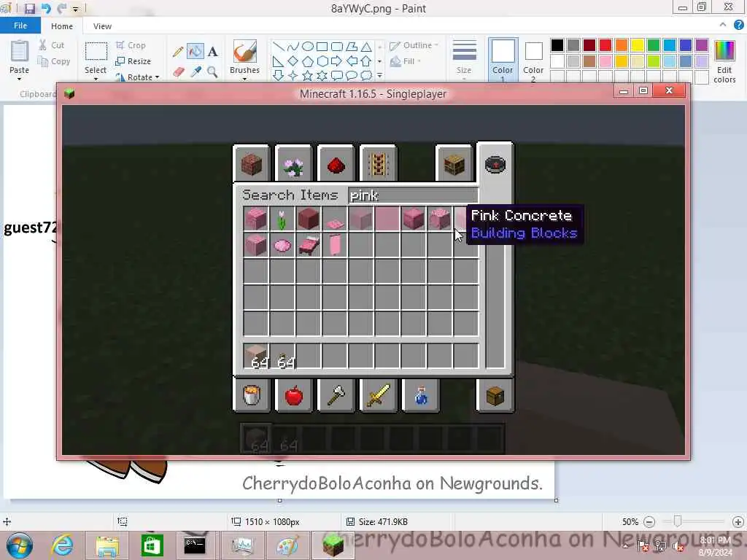Open the Brewing potion tab
Screen dimensions: 747x560
pyautogui.click(x=420, y=395)
